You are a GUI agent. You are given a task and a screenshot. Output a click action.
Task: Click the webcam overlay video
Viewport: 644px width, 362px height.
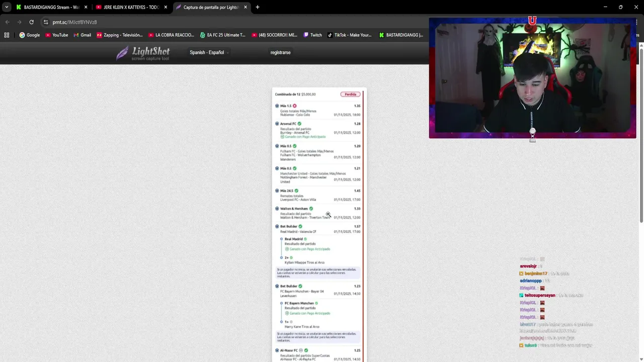pyautogui.click(x=532, y=78)
